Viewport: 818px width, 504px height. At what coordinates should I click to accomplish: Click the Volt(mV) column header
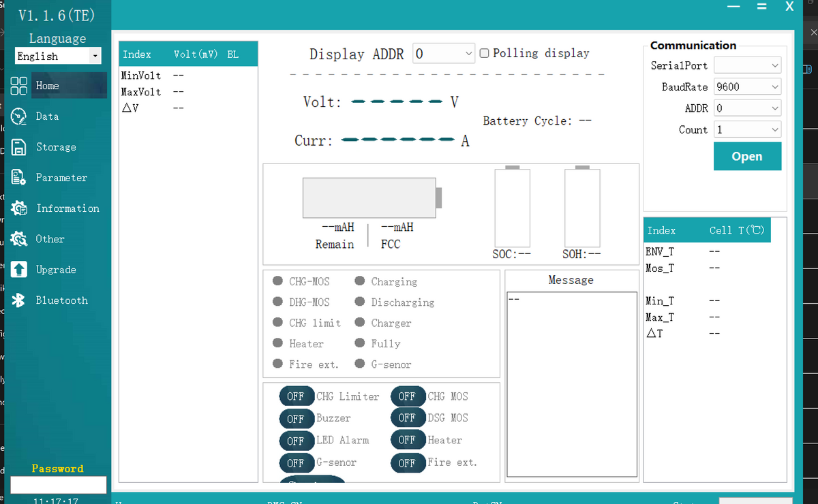pyautogui.click(x=196, y=54)
